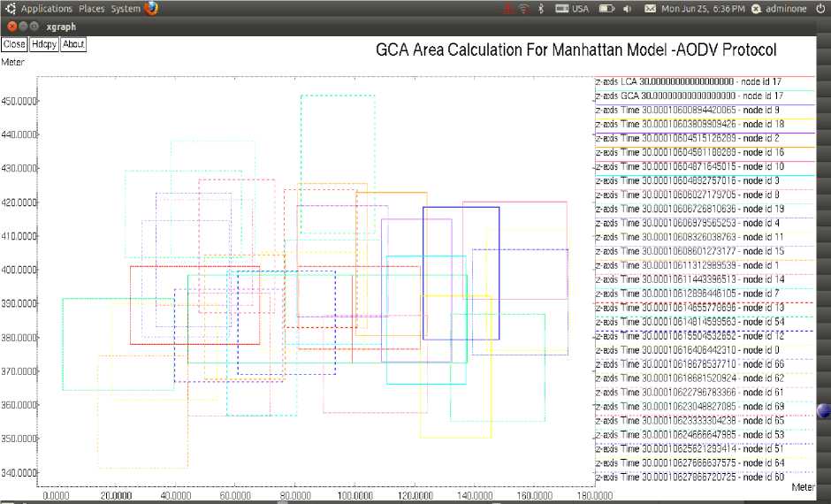
Task: Click the 400.0000 y-axis label
Action: (19, 271)
